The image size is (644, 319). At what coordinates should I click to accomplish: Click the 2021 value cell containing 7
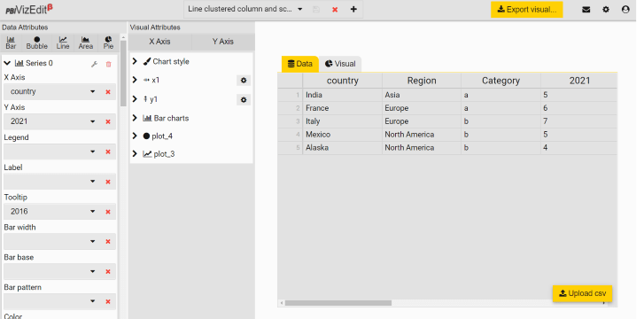coord(579,121)
